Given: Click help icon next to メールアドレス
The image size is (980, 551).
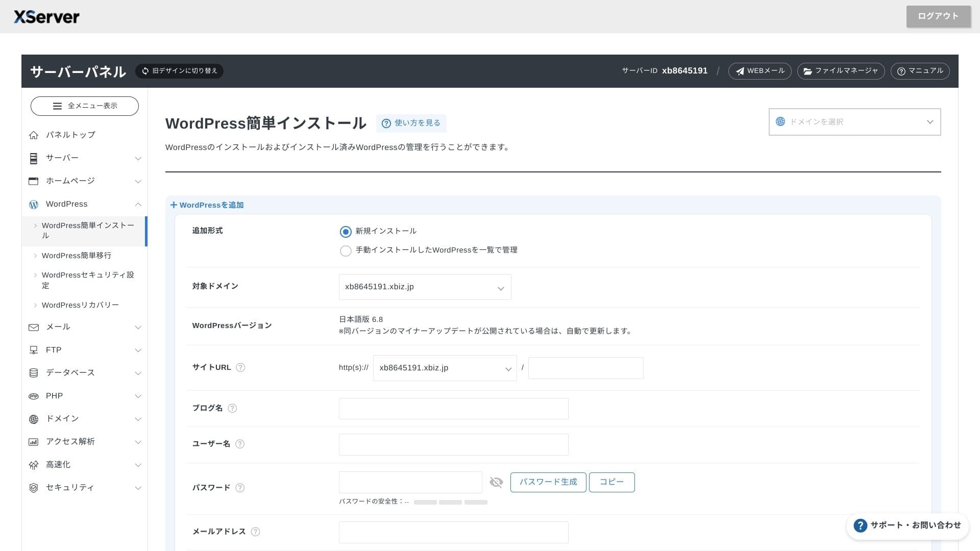Looking at the screenshot, I should [256, 532].
